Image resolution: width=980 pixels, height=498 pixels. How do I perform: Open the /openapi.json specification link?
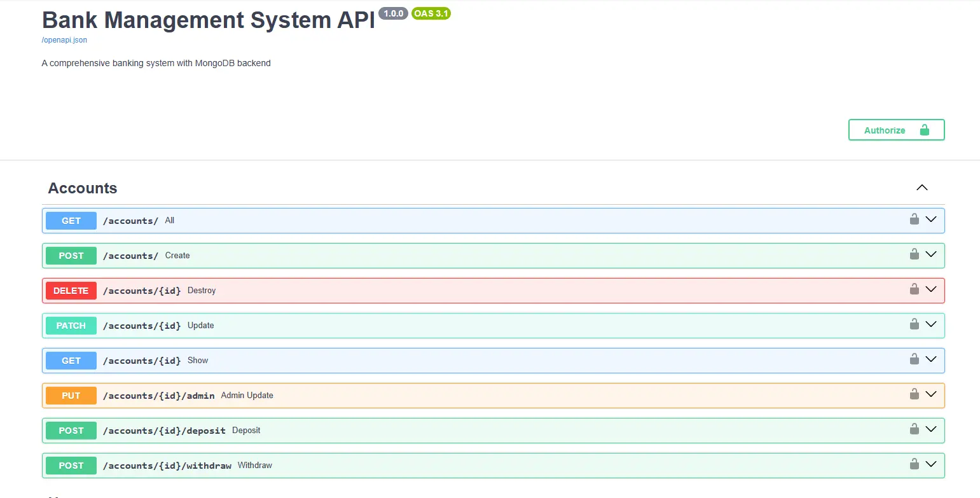tap(64, 39)
